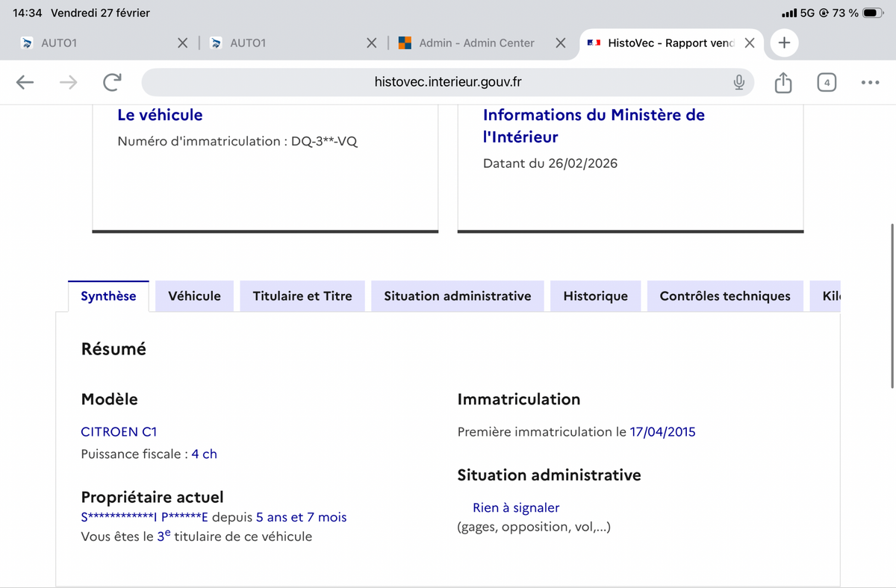
Task: Select the Situation administrative tab
Action: pyautogui.click(x=457, y=296)
